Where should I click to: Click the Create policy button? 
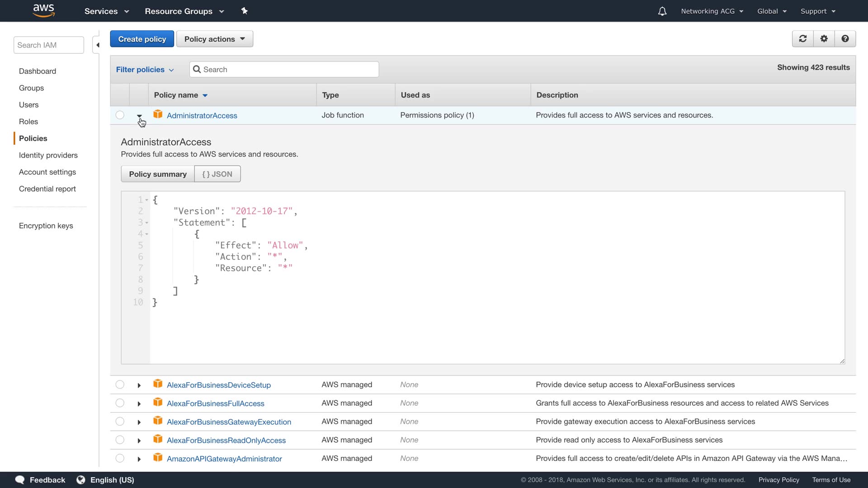click(142, 39)
